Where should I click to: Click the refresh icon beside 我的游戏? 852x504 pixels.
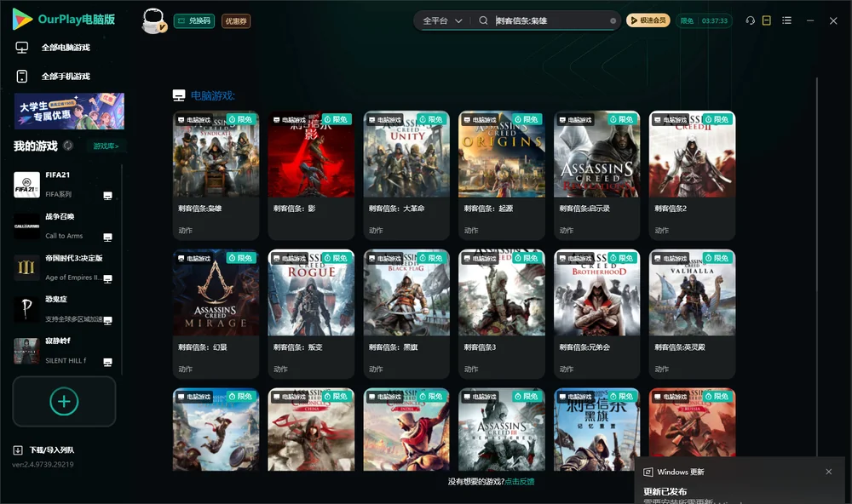(x=68, y=146)
